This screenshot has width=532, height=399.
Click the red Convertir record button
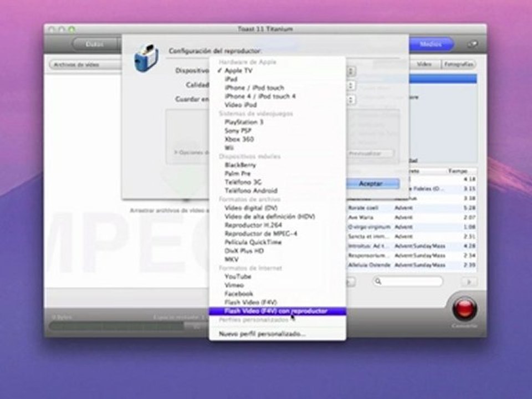click(x=464, y=309)
